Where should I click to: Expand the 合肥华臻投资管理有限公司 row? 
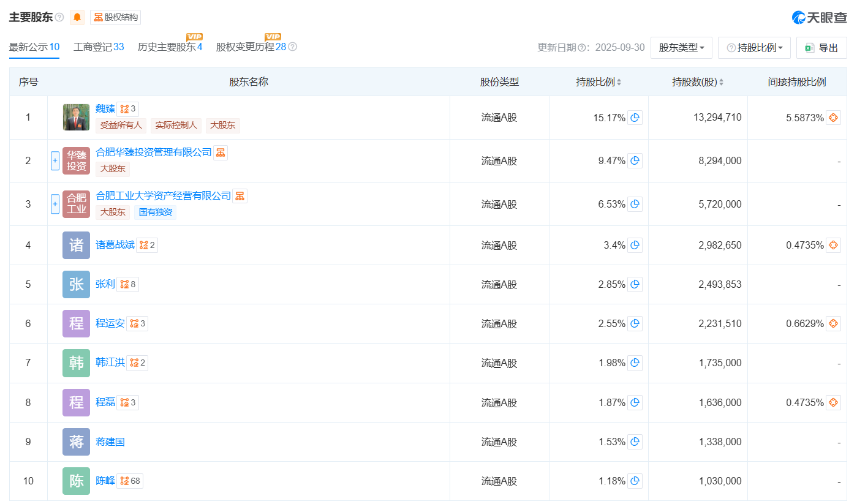click(55, 161)
